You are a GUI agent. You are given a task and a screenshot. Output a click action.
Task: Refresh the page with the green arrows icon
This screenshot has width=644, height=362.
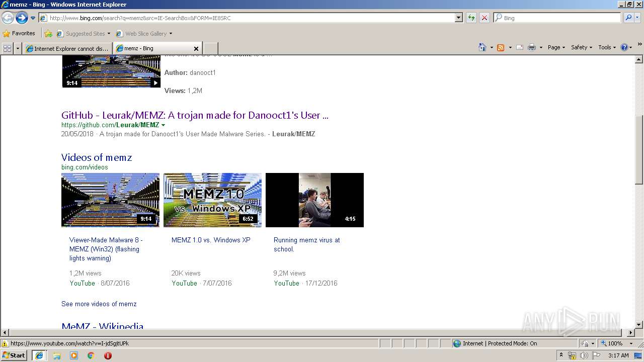[471, 18]
